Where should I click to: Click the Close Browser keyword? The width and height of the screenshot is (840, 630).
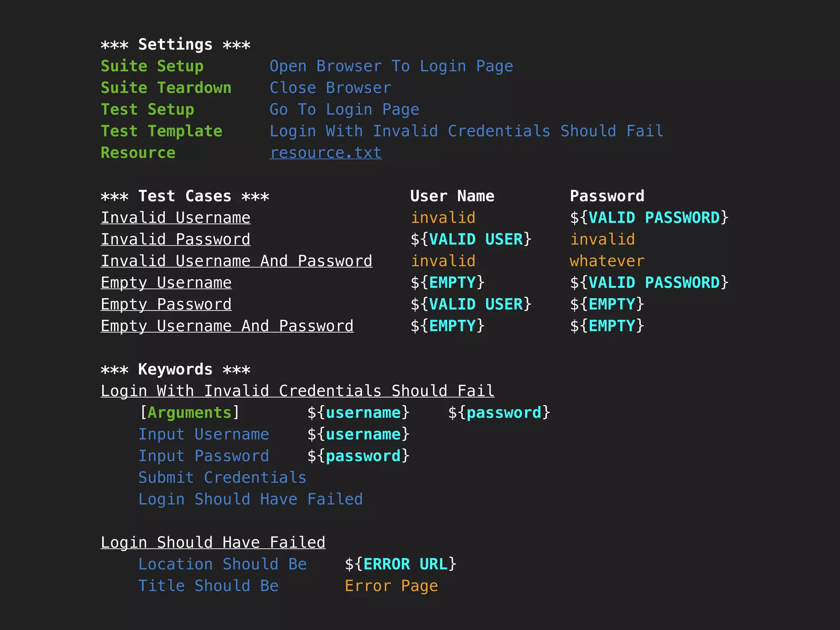tap(331, 88)
